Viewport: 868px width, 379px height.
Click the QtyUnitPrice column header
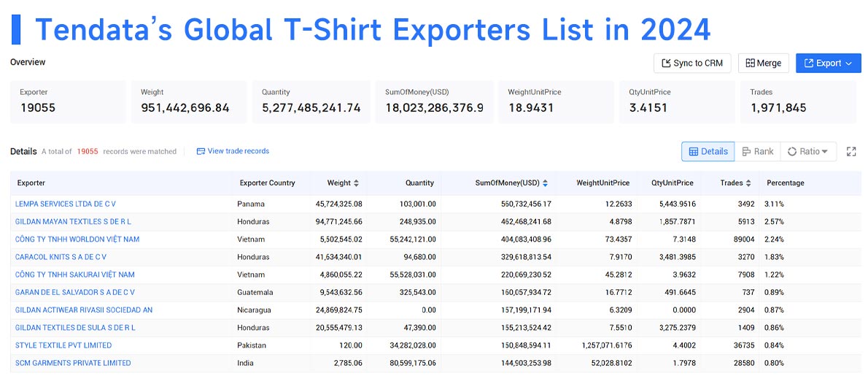672,183
